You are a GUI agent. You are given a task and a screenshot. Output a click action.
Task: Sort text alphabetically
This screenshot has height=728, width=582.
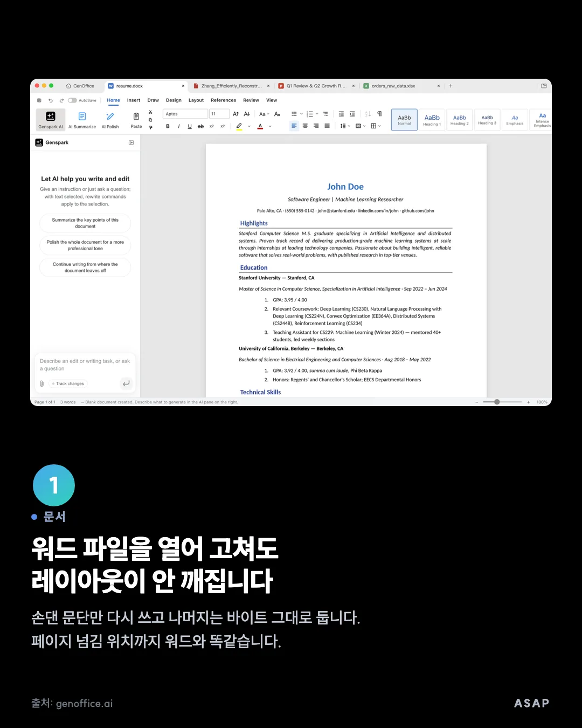(368, 114)
